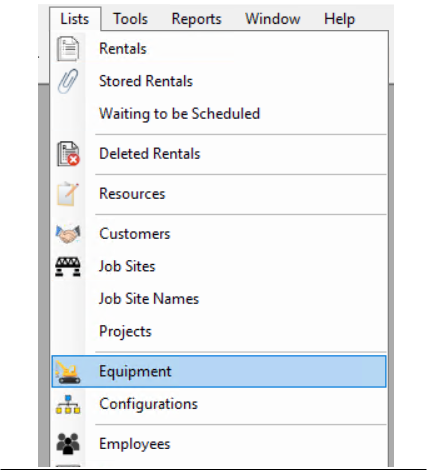Click the Configurations hierarchy icon
Screen dimensions: 427x471
[68, 404]
